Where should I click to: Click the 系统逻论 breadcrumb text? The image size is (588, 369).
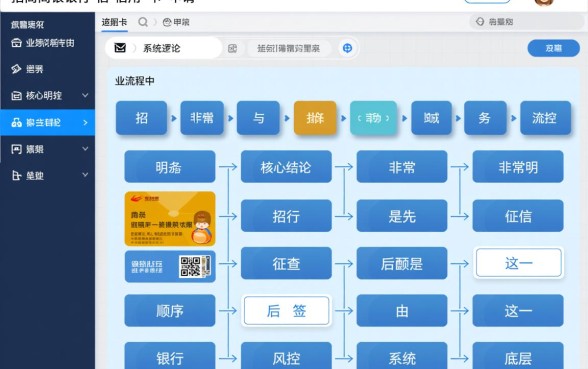click(x=162, y=48)
